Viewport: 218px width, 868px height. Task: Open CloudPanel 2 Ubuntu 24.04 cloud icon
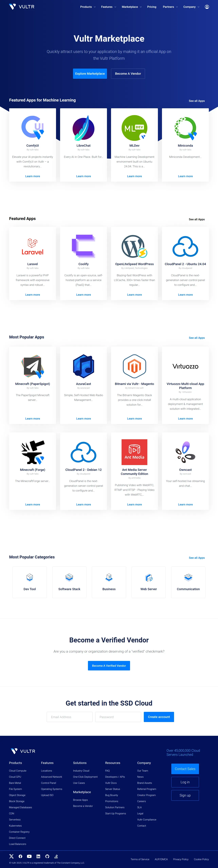click(x=185, y=246)
